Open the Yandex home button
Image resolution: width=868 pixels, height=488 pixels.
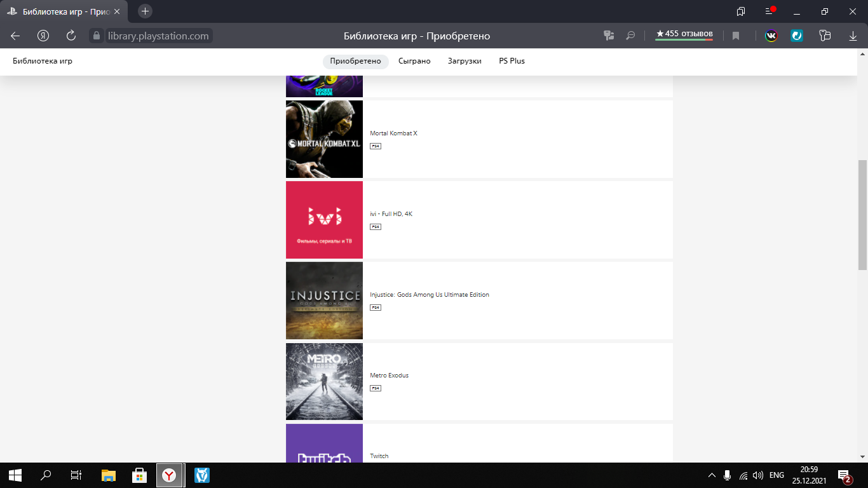[x=43, y=36]
